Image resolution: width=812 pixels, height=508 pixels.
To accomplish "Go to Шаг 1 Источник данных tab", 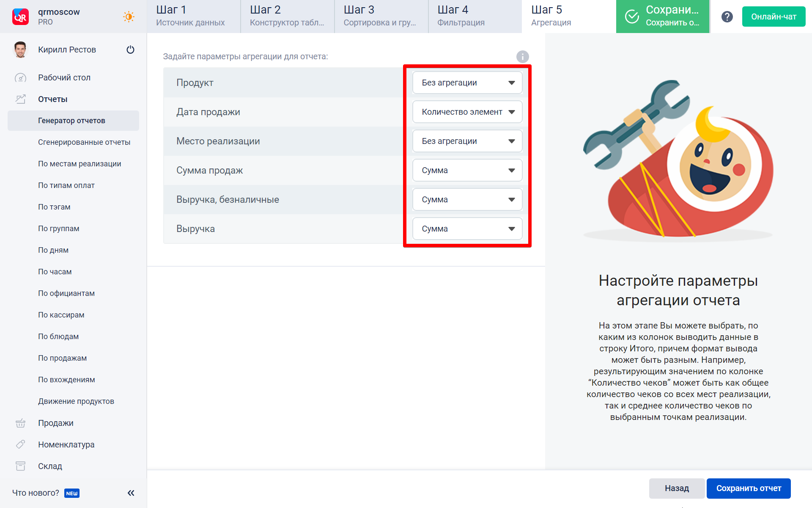I will [194, 17].
